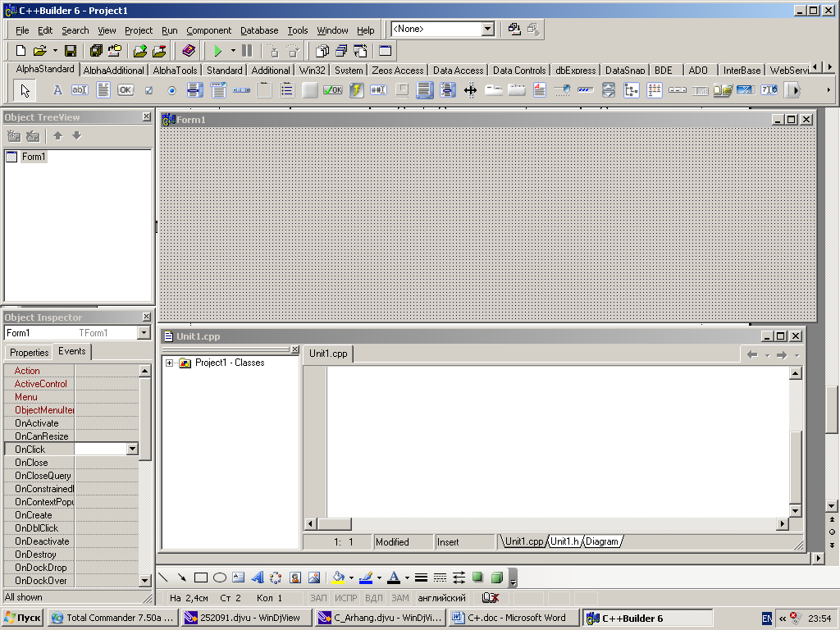
Task: Open C+.doc - Microsoft Word taskbar button
Action: (x=515, y=618)
